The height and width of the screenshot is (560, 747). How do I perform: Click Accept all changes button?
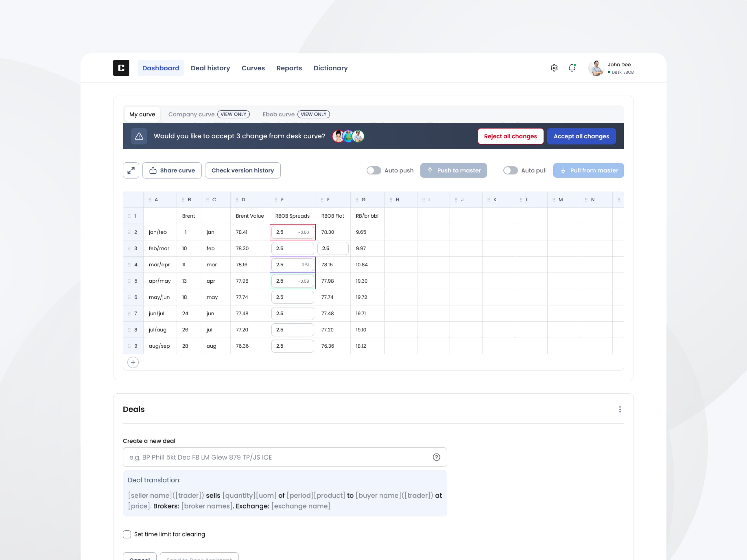(x=581, y=136)
